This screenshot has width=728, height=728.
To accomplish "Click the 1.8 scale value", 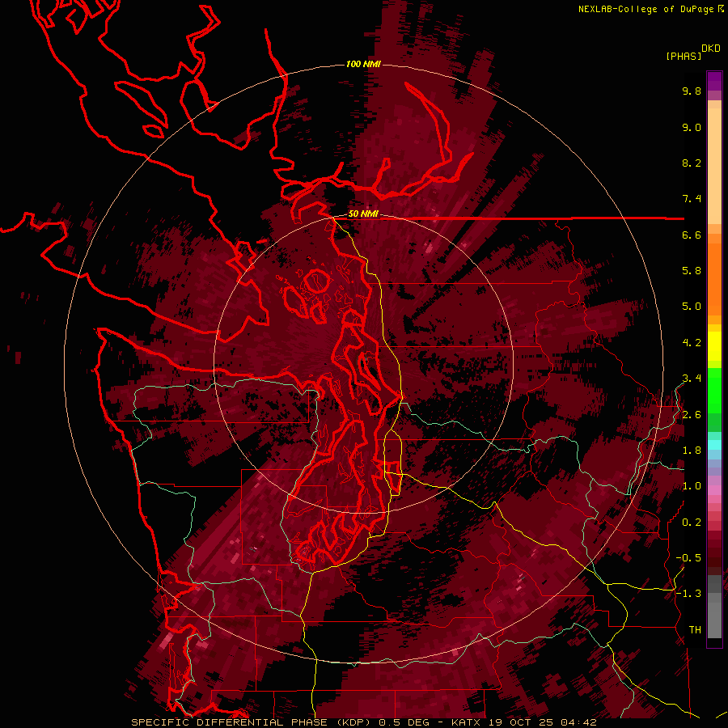I will (x=692, y=451).
